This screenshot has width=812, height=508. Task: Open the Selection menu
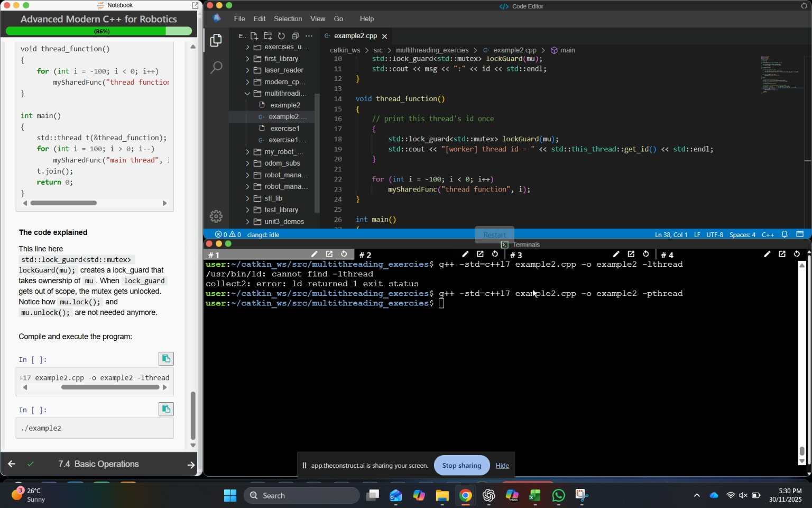[288, 19]
